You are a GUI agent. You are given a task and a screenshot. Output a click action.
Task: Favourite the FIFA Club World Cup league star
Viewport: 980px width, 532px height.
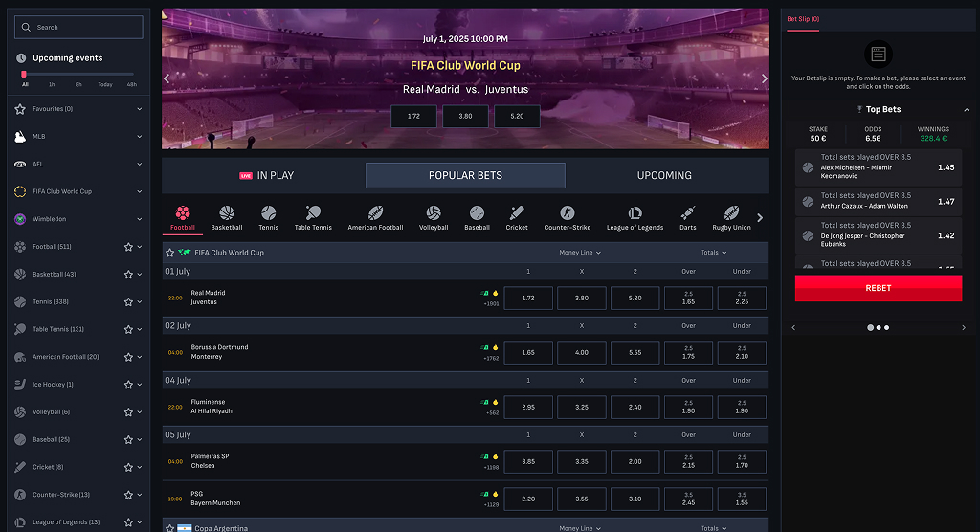[170, 253]
